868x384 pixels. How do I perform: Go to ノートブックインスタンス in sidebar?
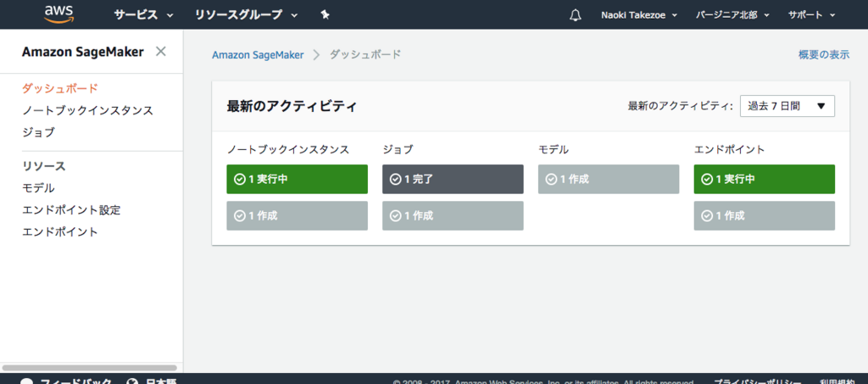click(x=87, y=110)
